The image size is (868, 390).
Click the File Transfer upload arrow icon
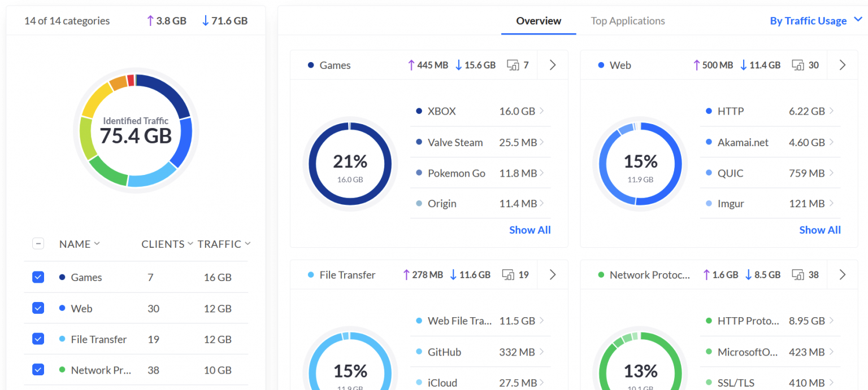coord(406,275)
